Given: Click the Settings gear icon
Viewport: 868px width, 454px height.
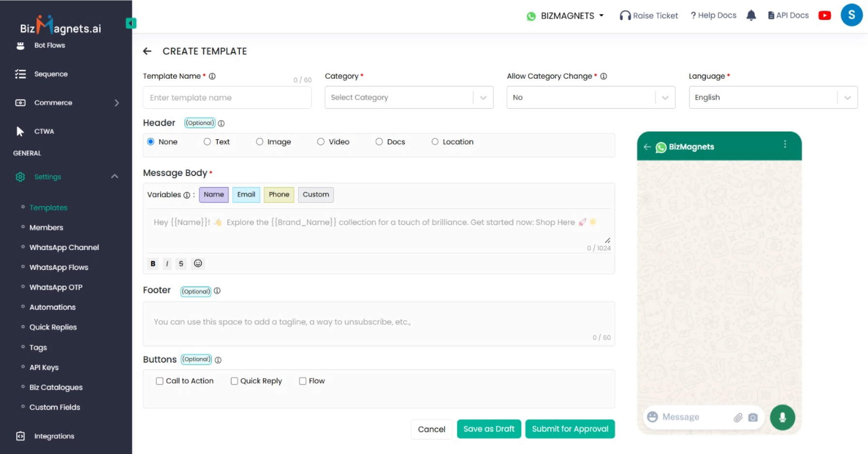Looking at the screenshot, I should (x=20, y=177).
